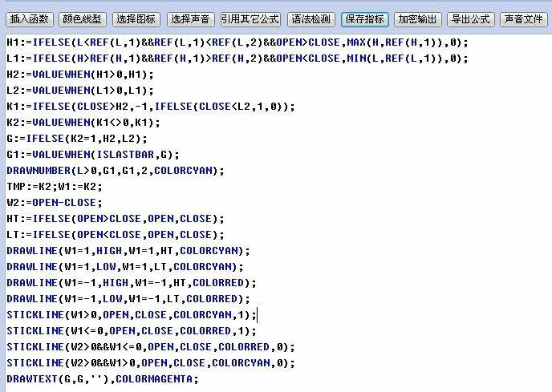Click STICKLINE(W2>0&&W1>0 line
This screenshot has height=392, width=552.
[x=151, y=363]
